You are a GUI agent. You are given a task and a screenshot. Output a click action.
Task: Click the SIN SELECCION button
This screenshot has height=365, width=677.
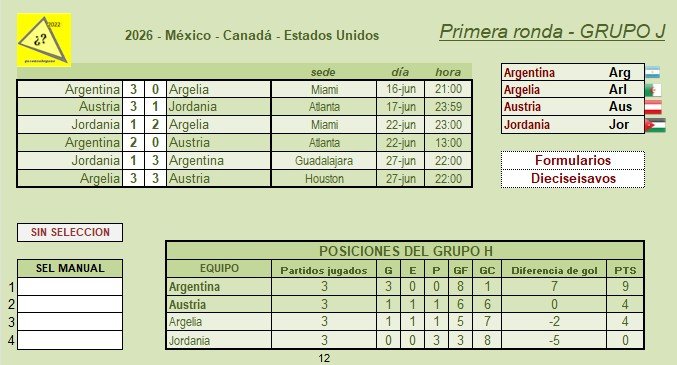(x=70, y=232)
